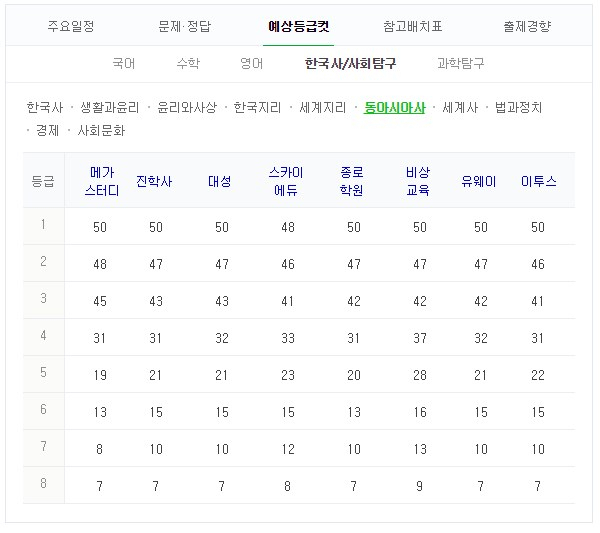Switch to 영어 sub-tab
This screenshot has width=600, height=533.
251,63
